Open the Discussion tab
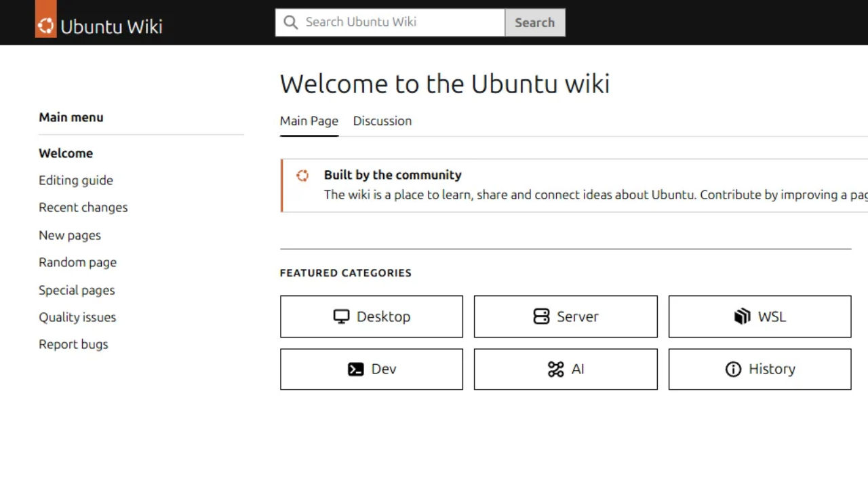Image resolution: width=868 pixels, height=488 pixels. (382, 121)
